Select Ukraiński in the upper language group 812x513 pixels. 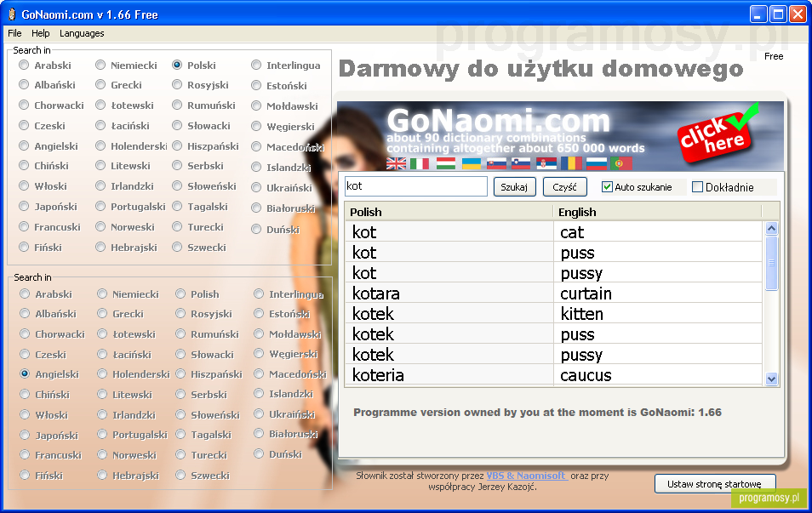tap(256, 187)
